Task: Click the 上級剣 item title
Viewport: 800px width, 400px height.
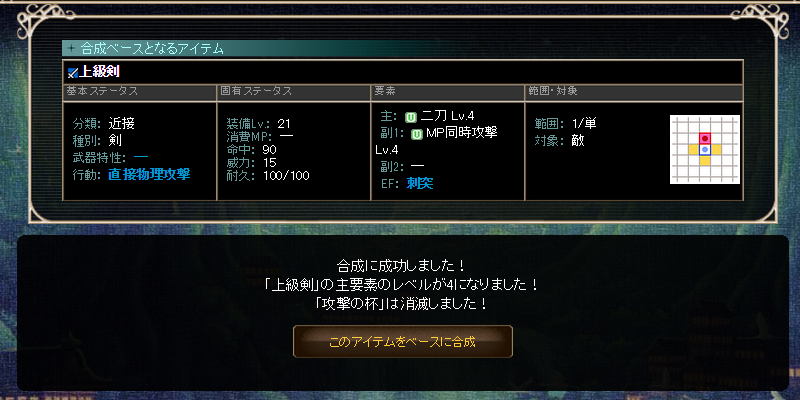Action: click(x=99, y=72)
